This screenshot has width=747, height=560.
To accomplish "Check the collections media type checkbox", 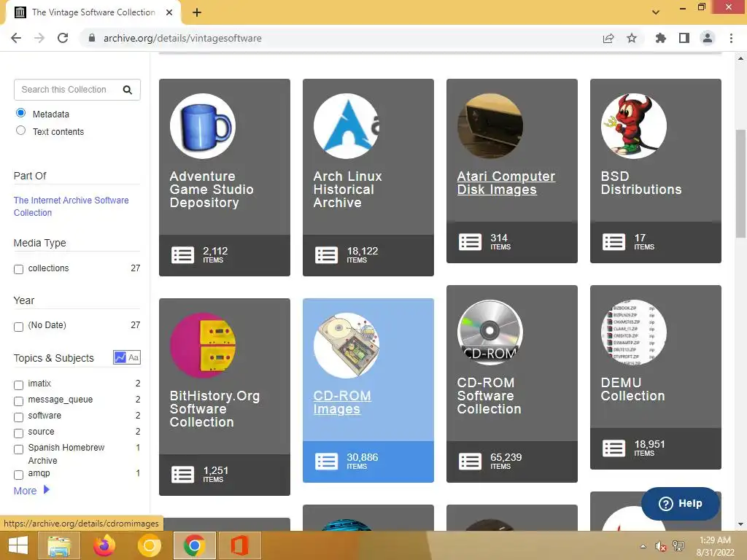I will pyautogui.click(x=18, y=269).
